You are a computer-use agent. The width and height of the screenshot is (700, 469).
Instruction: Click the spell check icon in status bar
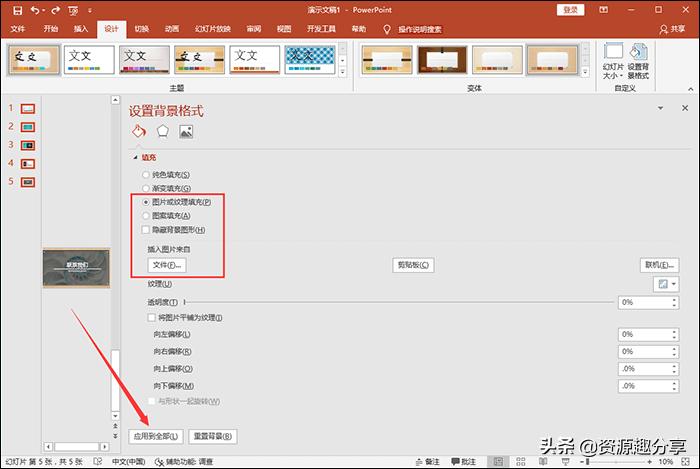(98, 461)
